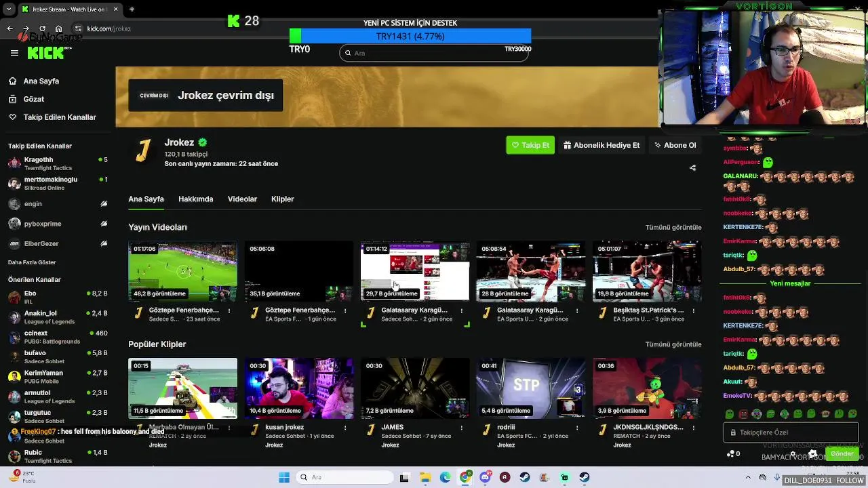Open followed channel Kragothh

[58, 163]
